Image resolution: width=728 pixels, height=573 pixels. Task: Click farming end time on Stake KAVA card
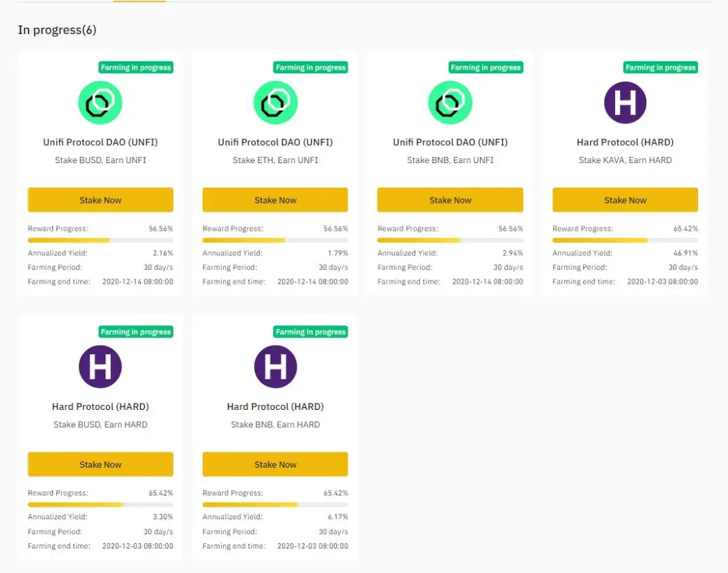point(663,282)
